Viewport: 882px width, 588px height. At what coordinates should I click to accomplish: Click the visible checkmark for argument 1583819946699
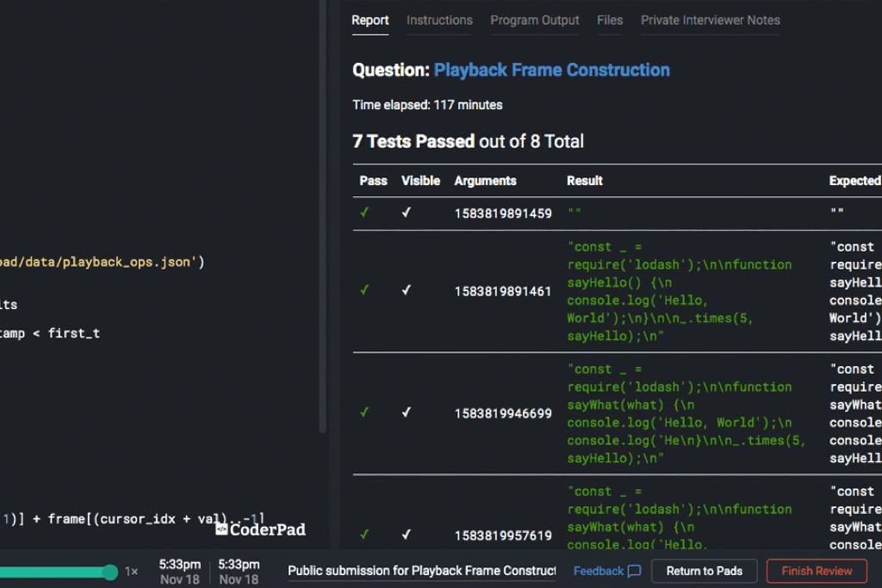click(407, 413)
